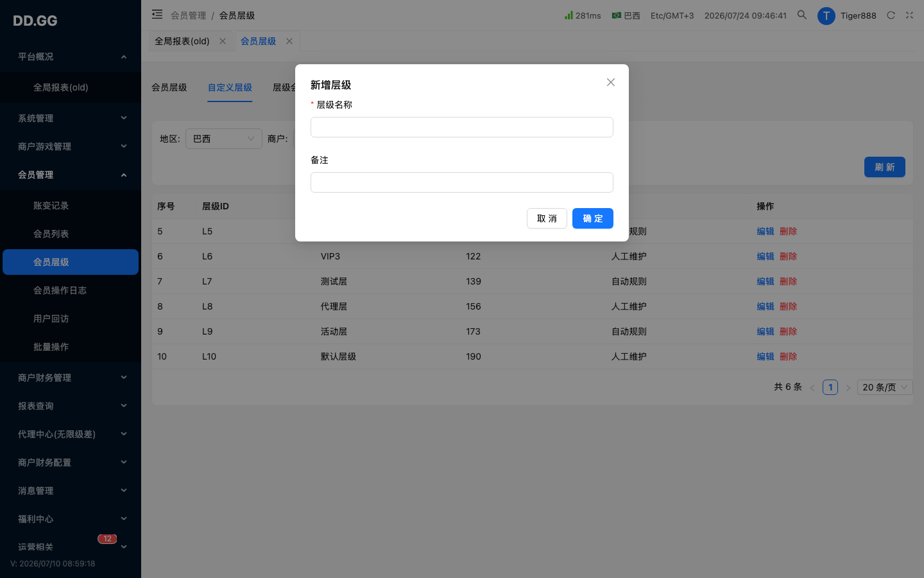Open the 自定义层级 sub-tab
Image resolution: width=924 pixels, height=578 pixels.
point(230,87)
